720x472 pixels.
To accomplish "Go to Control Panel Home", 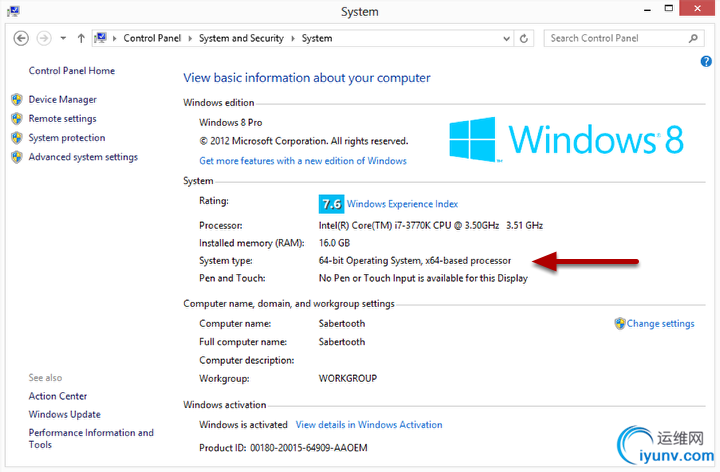I will 72,71.
